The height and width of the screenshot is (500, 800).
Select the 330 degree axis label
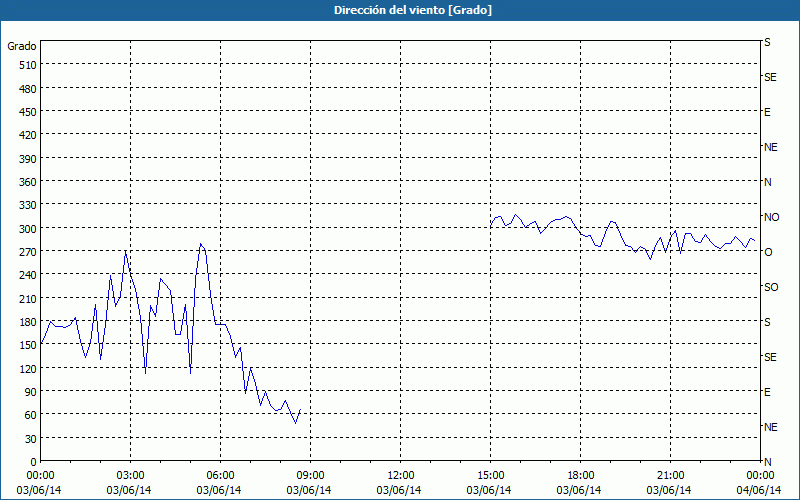coord(28,205)
